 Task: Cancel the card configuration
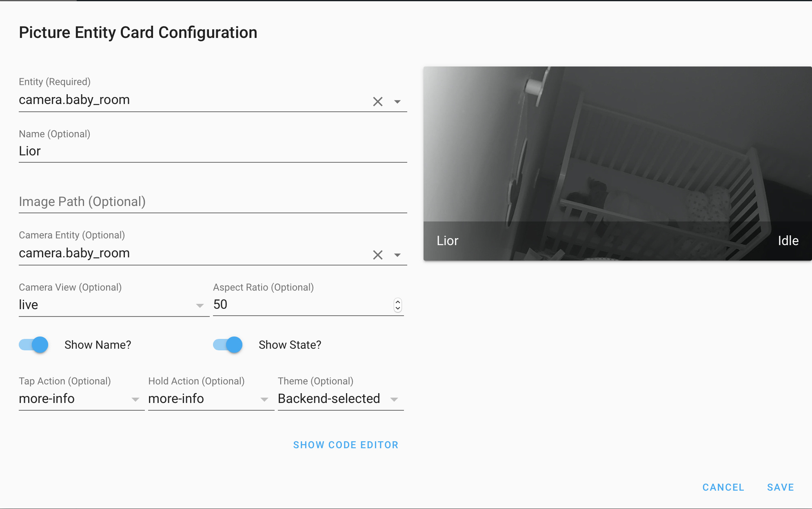point(723,487)
